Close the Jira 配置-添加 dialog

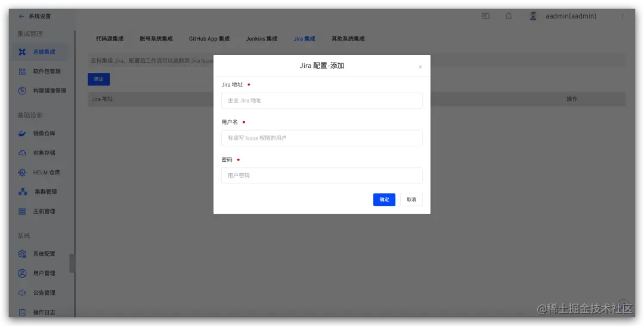pyautogui.click(x=420, y=67)
